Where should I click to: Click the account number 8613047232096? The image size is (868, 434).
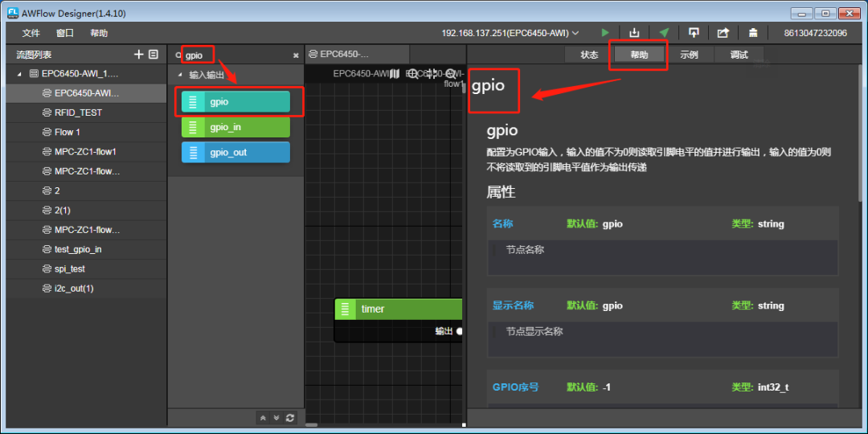[816, 33]
